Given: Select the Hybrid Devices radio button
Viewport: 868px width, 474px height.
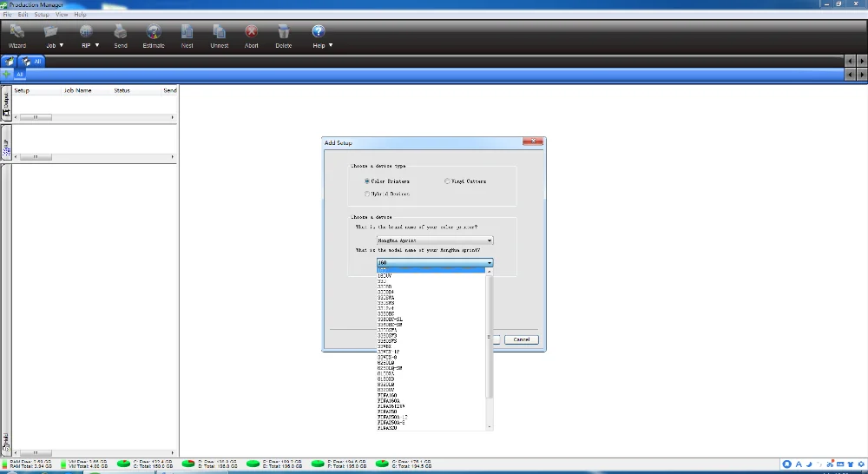Looking at the screenshot, I should [367, 194].
